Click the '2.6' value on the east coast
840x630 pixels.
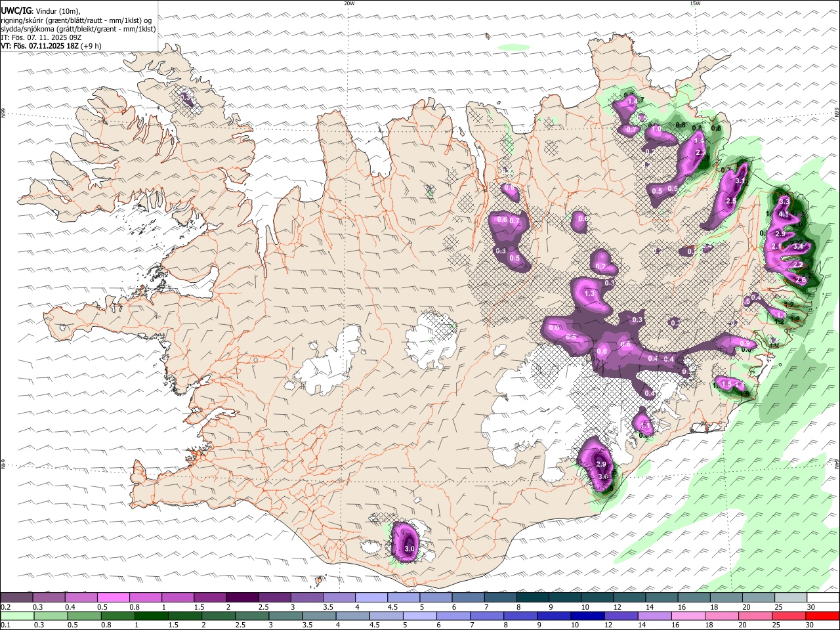[801, 280]
